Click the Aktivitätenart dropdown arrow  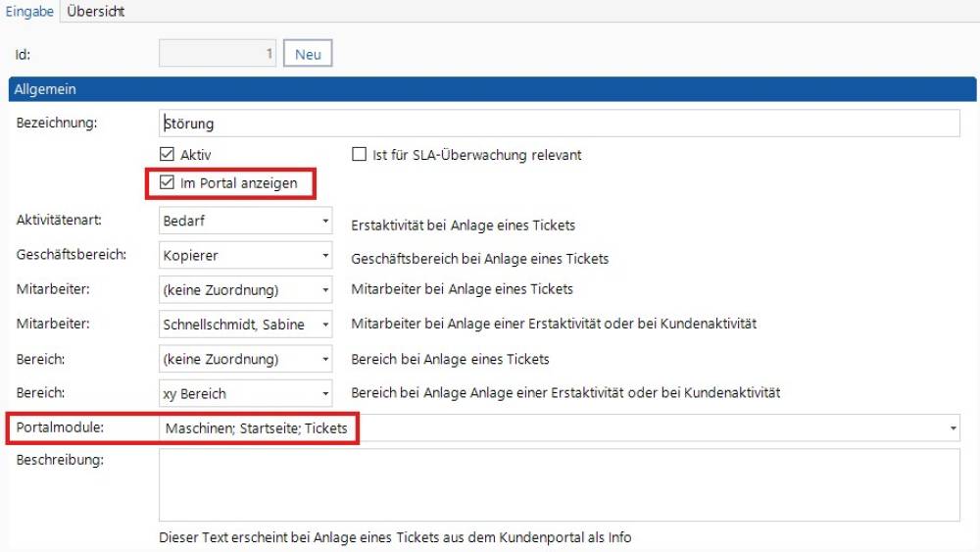(325, 221)
